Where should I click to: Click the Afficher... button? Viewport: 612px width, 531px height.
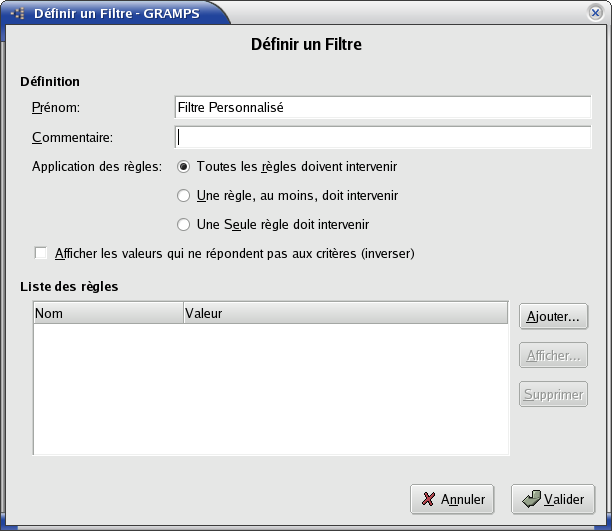click(553, 355)
